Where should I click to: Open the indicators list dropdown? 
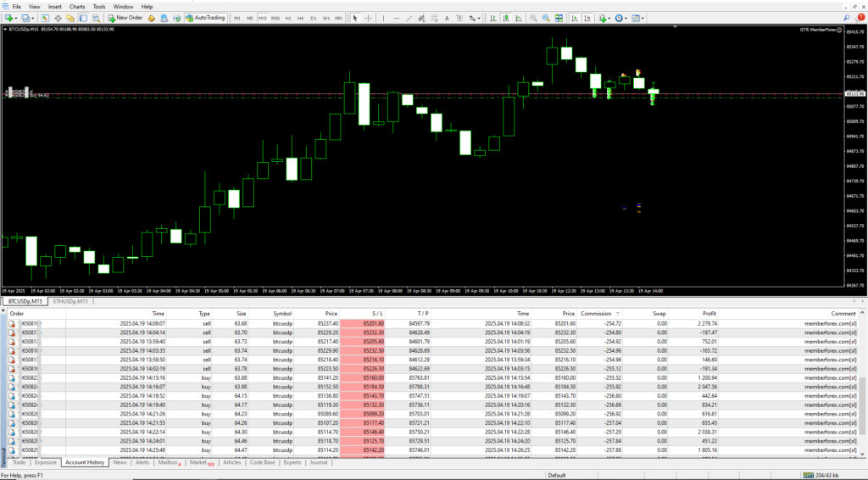pyautogui.click(x=609, y=17)
